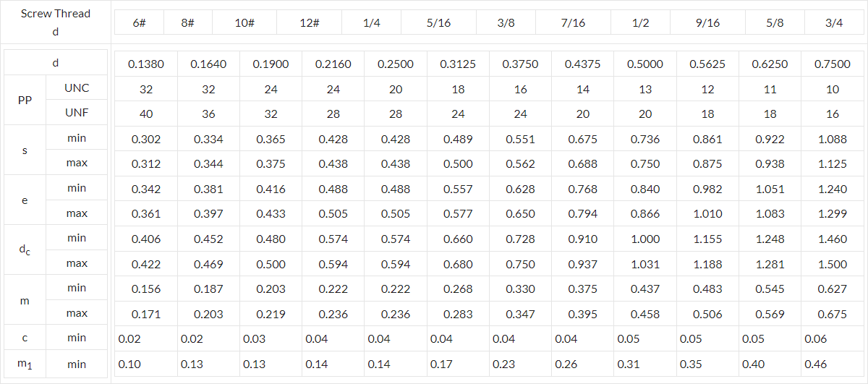Select the e row header cell

(25, 200)
